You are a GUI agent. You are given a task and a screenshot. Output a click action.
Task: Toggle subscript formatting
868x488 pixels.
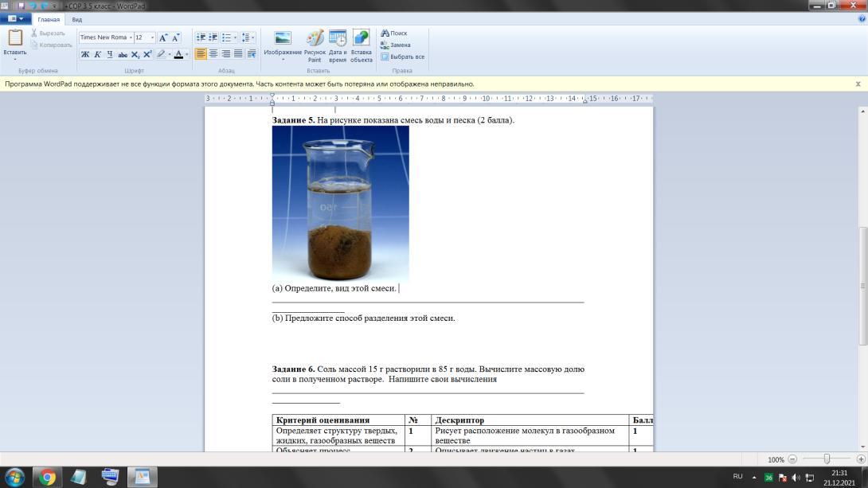pyautogui.click(x=135, y=54)
